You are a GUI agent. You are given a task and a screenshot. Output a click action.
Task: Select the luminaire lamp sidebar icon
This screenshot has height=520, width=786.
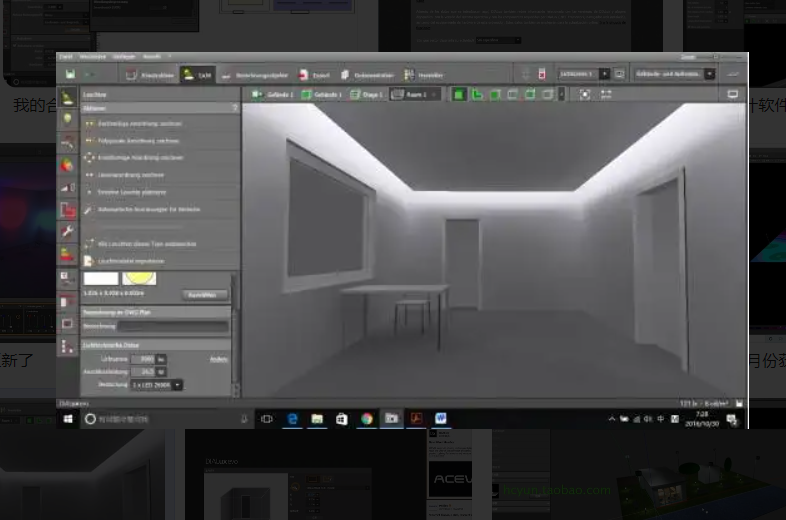[67, 97]
